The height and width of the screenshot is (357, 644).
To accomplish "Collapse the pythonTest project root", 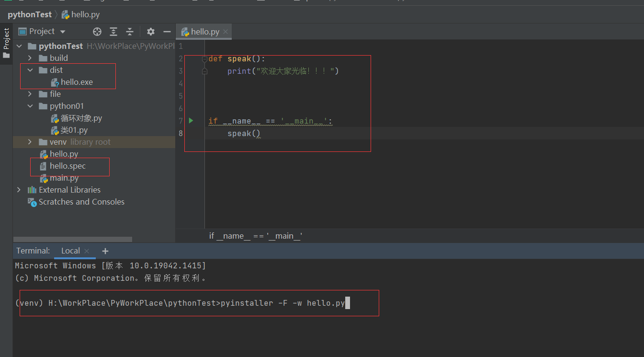I will pyautogui.click(x=19, y=46).
